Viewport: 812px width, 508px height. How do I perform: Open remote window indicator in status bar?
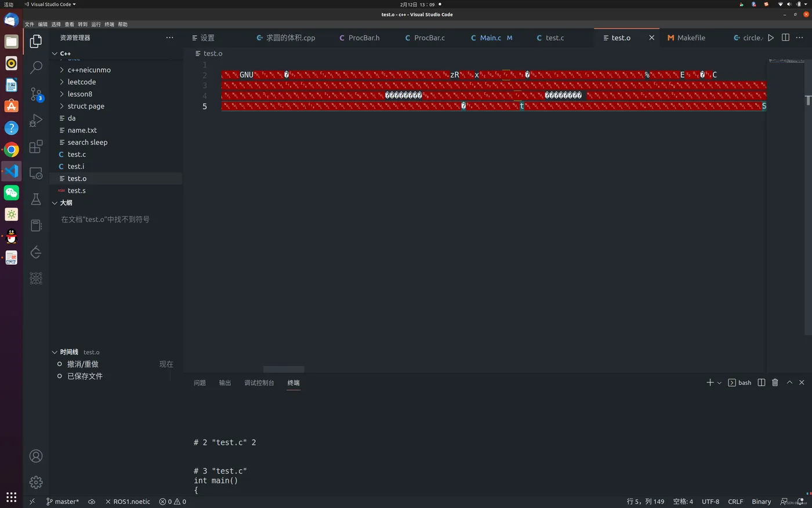32,502
